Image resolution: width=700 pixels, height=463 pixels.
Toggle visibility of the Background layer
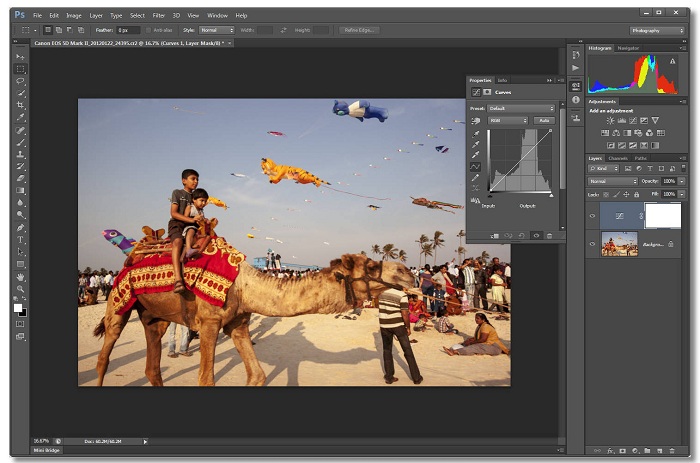(592, 244)
